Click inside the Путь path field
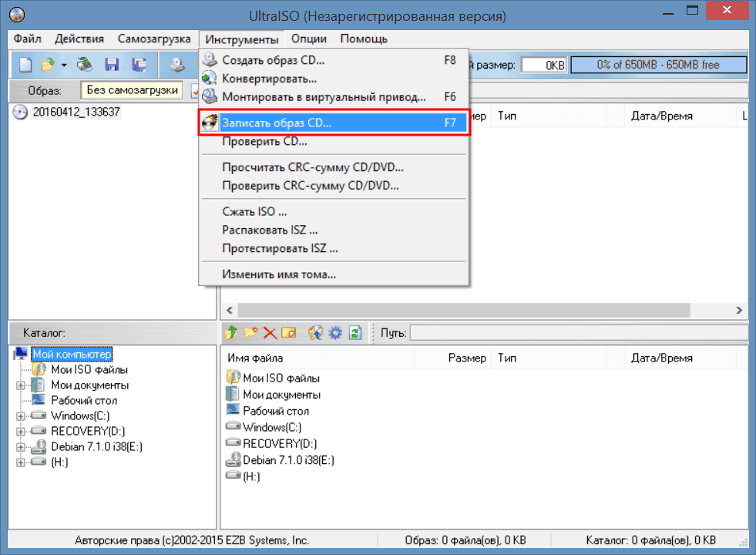 [578, 333]
